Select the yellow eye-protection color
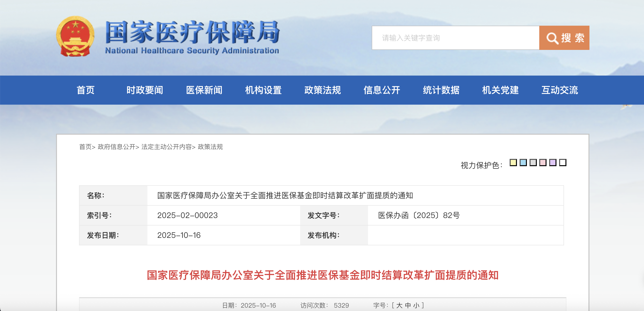 pos(513,163)
